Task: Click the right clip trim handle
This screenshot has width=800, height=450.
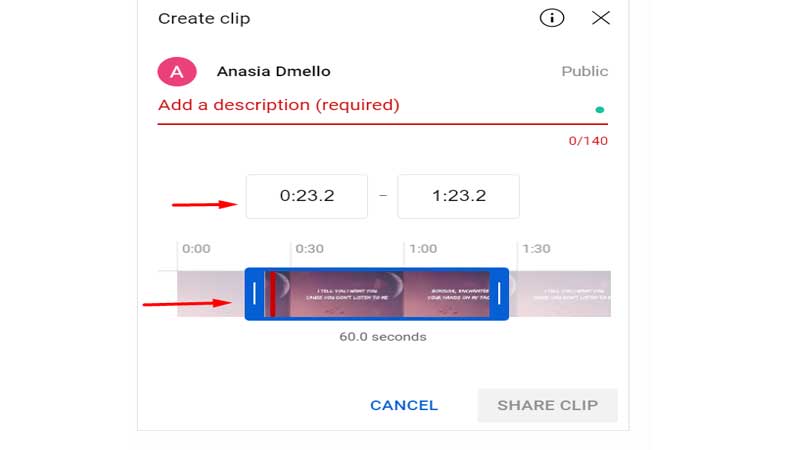Action: [x=499, y=294]
